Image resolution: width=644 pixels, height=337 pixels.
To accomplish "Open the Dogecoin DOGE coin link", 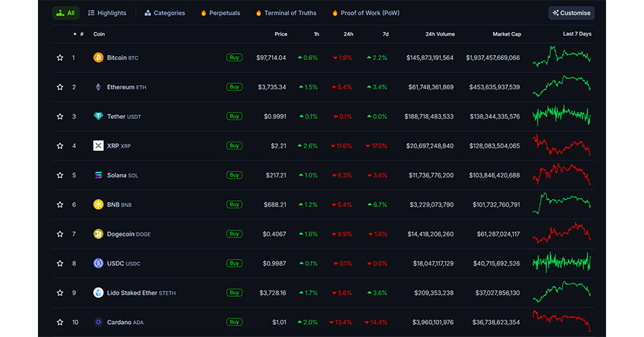I will [129, 234].
